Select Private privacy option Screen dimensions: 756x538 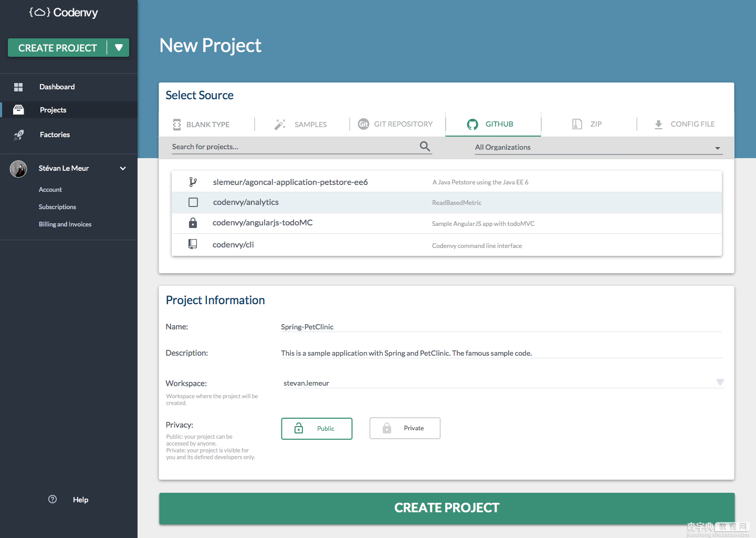click(405, 428)
